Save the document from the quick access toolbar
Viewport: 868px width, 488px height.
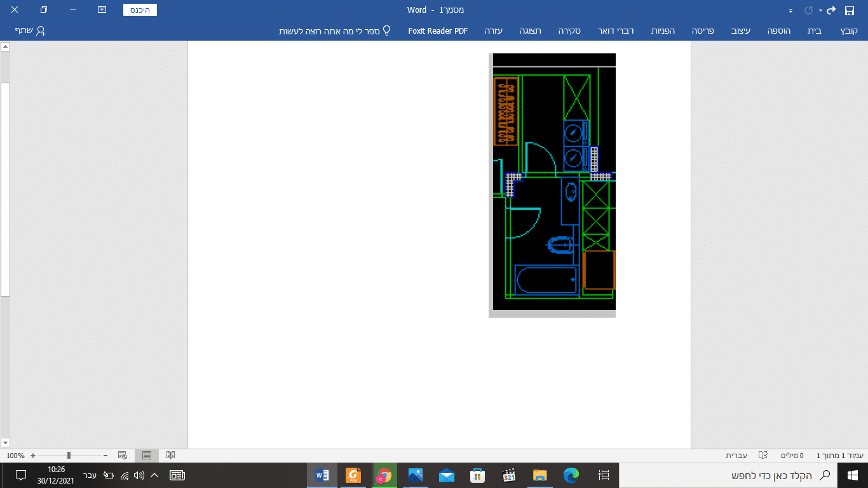tap(850, 10)
